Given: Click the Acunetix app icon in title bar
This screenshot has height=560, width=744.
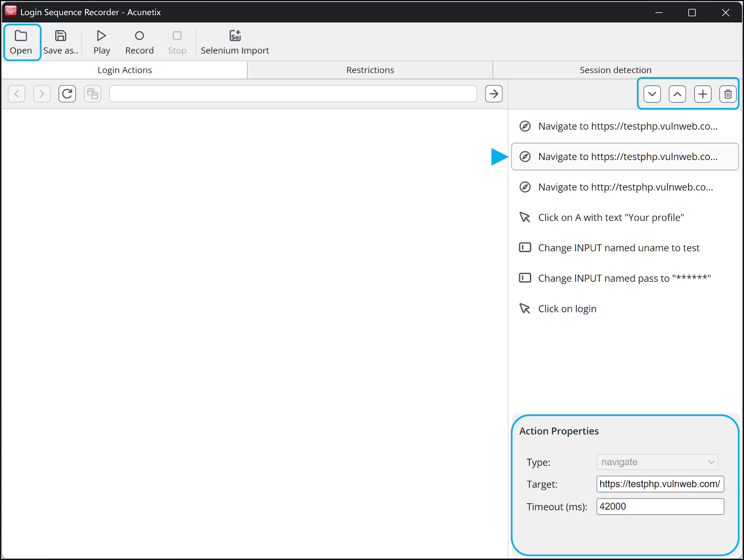Looking at the screenshot, I should point(11,12).
